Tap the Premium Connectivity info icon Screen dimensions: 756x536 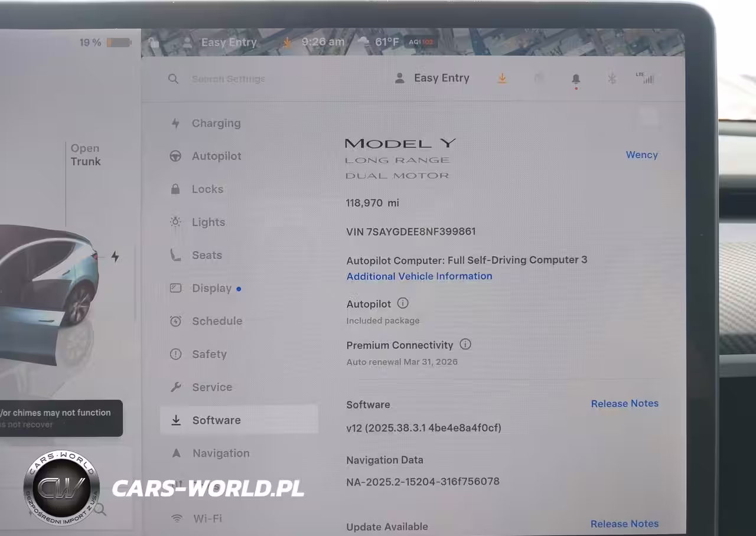tap(465, 345)
